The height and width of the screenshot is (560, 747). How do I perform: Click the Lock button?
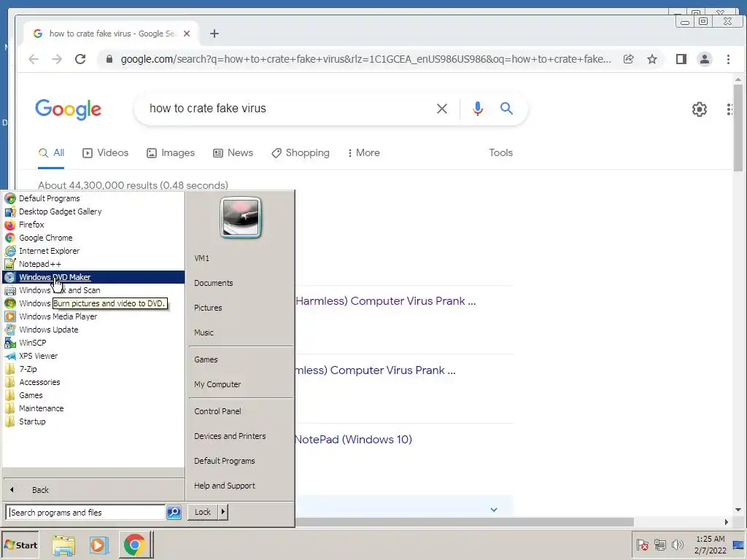203,512
